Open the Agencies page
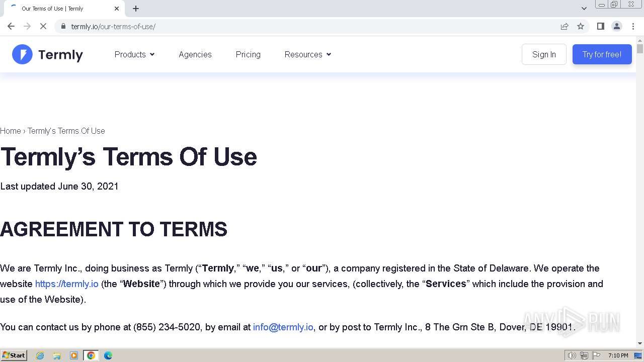 click(x=195, y=54)
